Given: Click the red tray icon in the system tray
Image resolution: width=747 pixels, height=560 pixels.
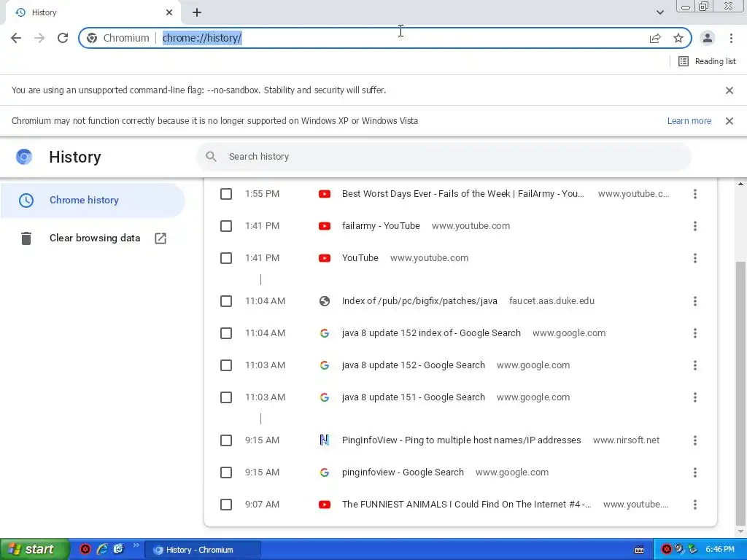Looking at the screenshot, I should [x=667, y=550].
